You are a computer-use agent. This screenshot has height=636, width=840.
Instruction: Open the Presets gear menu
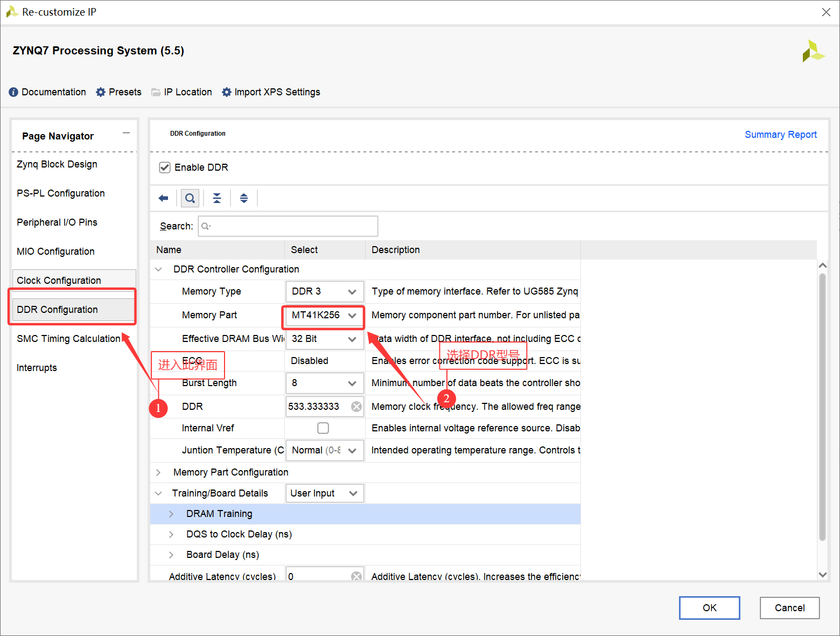click(118, 92)
